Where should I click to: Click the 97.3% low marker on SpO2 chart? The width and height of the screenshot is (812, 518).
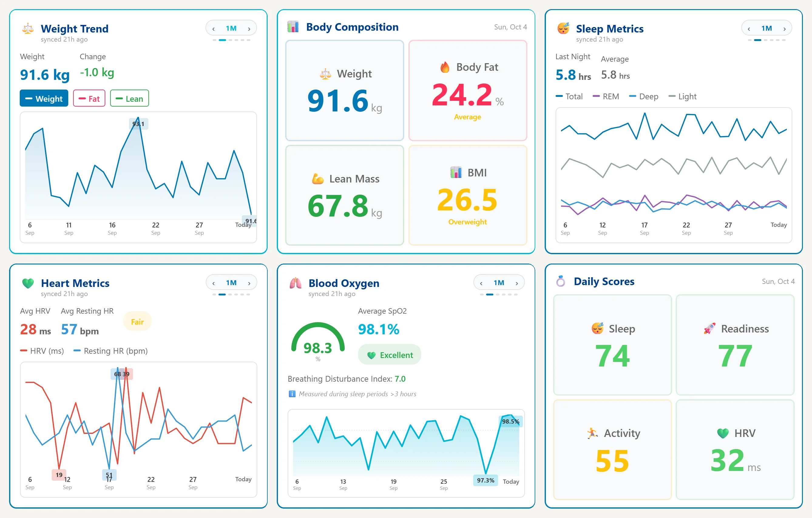(486, 480)
